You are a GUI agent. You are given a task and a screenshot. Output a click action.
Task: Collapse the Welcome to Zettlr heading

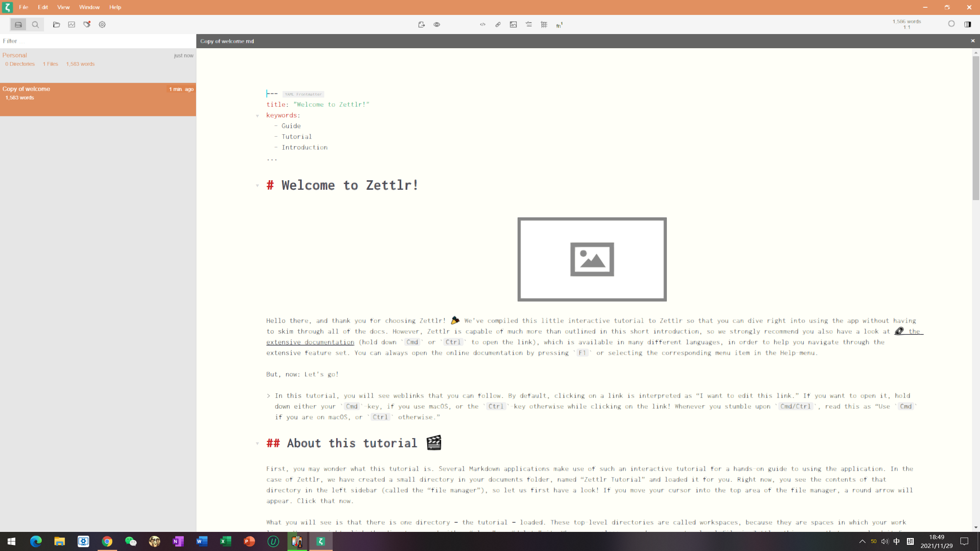[257, 186]
